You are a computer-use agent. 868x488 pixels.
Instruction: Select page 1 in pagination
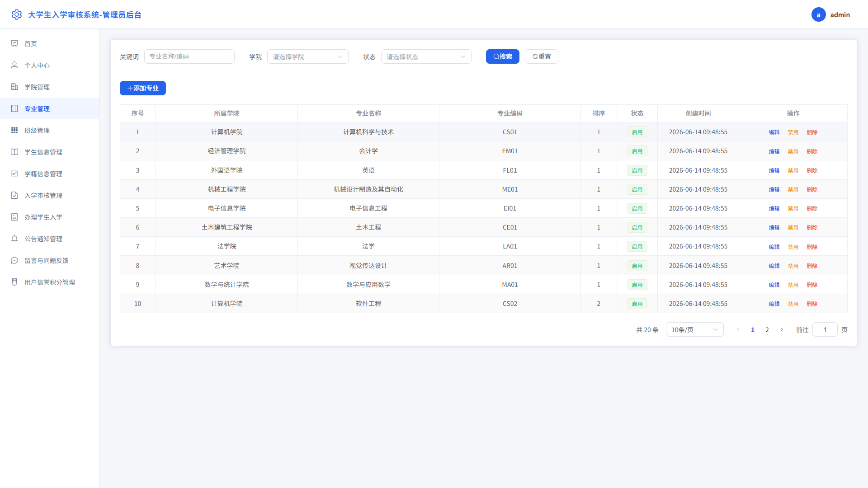[x=752, y=329]
